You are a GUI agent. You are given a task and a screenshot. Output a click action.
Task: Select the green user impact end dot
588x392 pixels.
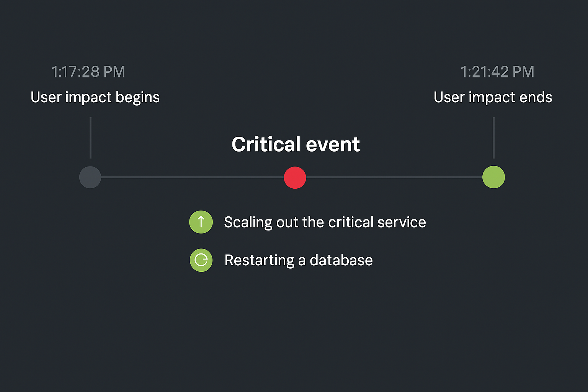493,177
